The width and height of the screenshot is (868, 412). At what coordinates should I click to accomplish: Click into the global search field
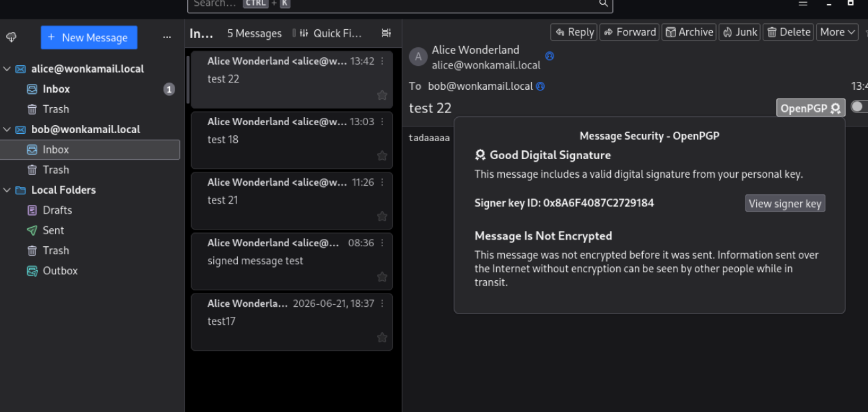coord(400,4)
